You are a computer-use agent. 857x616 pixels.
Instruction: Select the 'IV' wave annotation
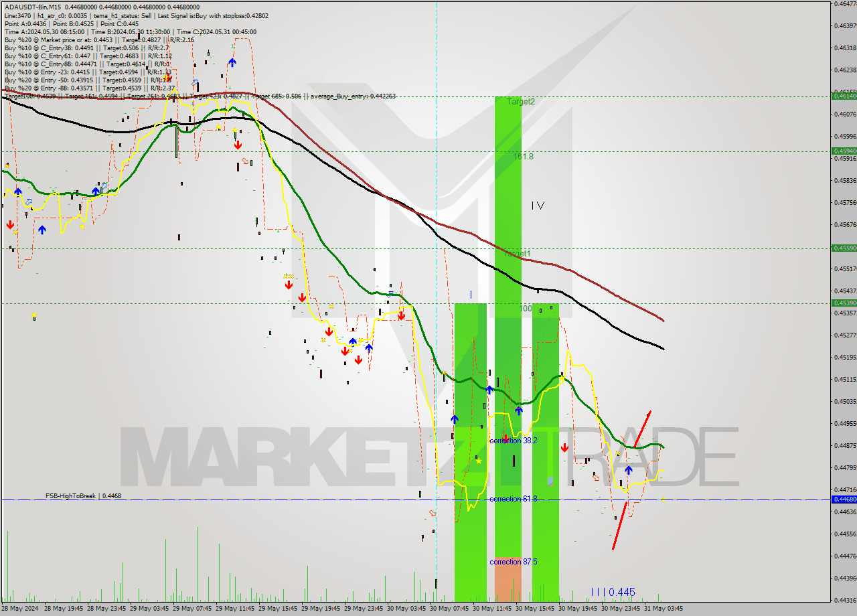click(537, 206)
